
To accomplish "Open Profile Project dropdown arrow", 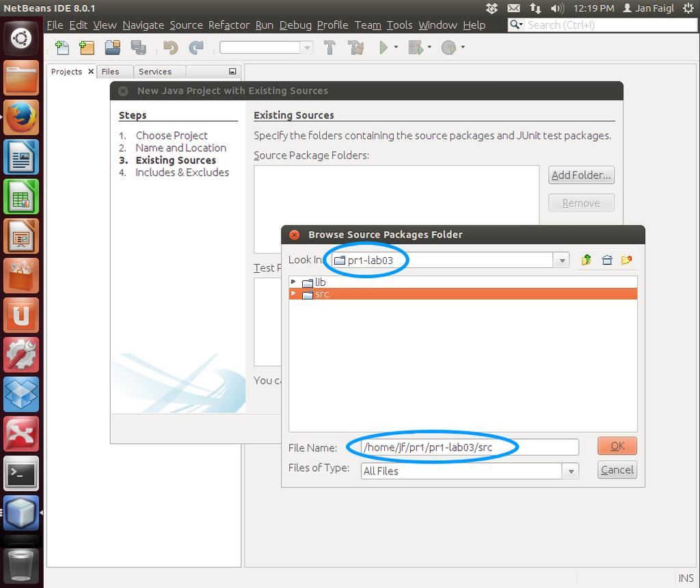I will click(x=463, y=47).
